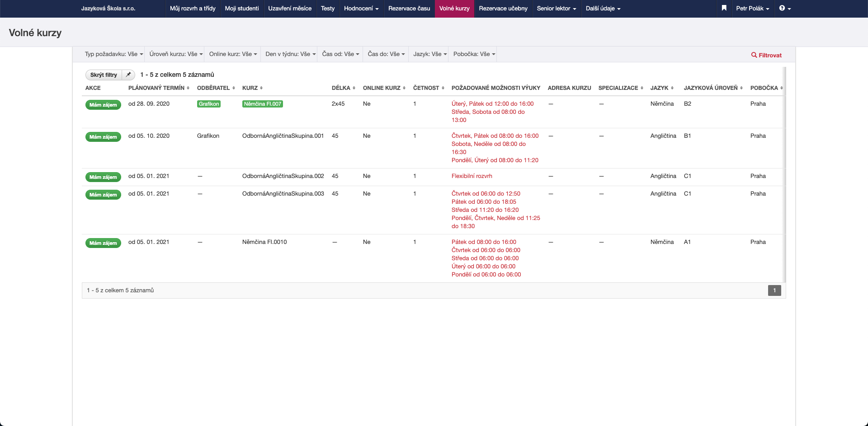Viewport: 868px width, 426px height.
Task: Sort by Plánovaný termín column
Action: click(x=159, y=88)
